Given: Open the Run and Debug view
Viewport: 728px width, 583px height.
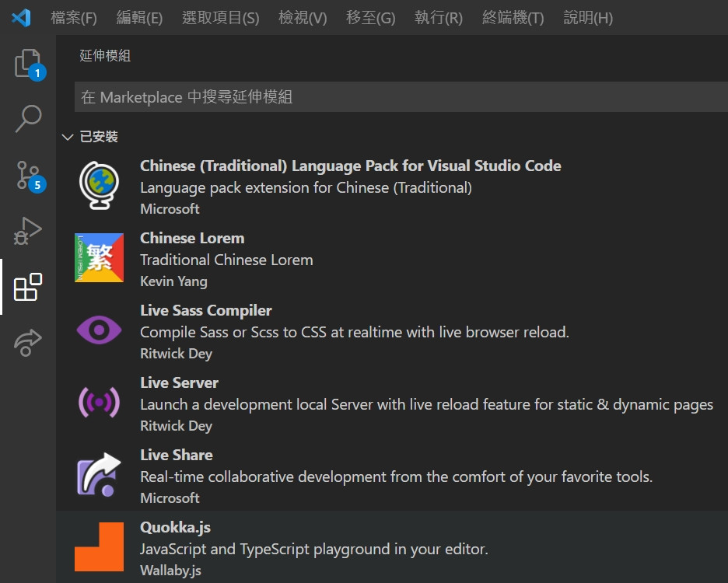Looking at the screenshot, I should point(28,231).
